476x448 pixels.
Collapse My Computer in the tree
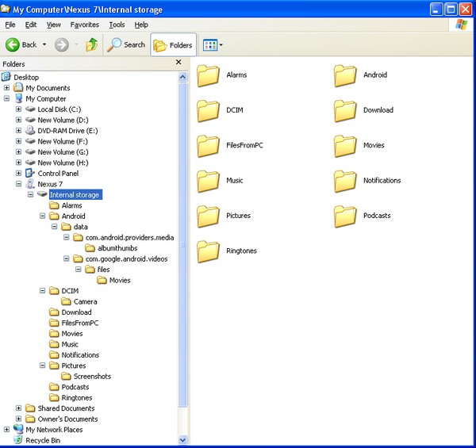click(x=6, y=98)
